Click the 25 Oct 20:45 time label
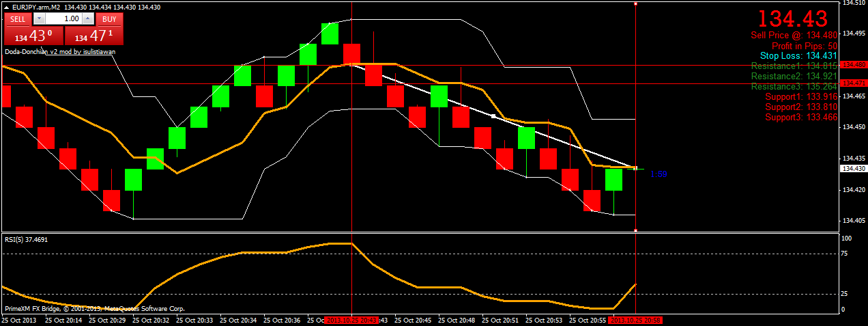This screenshot has width=868, height=326. [x=413, y=320]
